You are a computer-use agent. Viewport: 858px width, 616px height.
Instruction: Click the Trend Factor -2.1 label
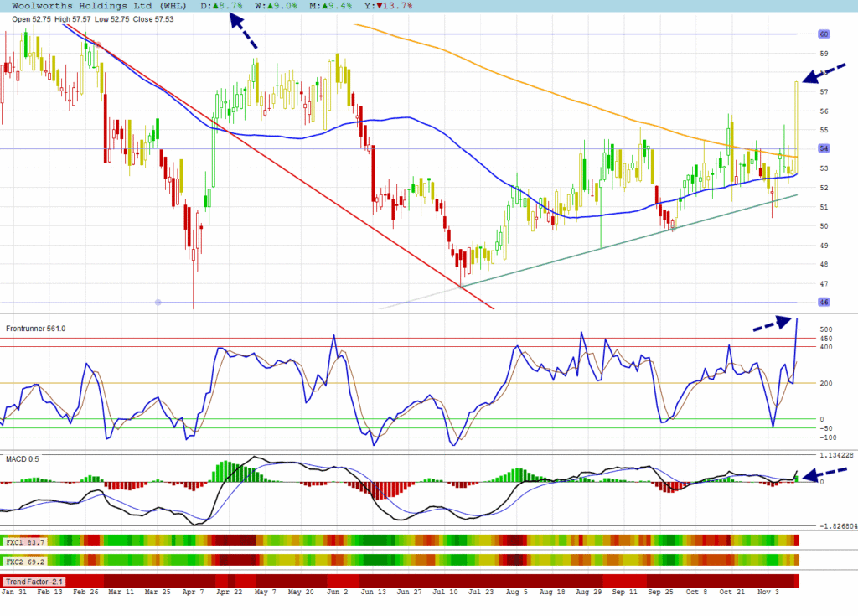coord(34,581)
